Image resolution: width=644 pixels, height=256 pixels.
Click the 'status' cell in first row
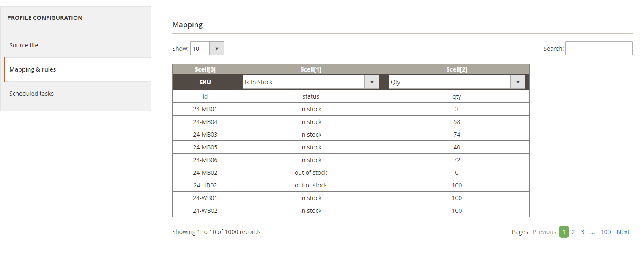[x=311, y=96]
